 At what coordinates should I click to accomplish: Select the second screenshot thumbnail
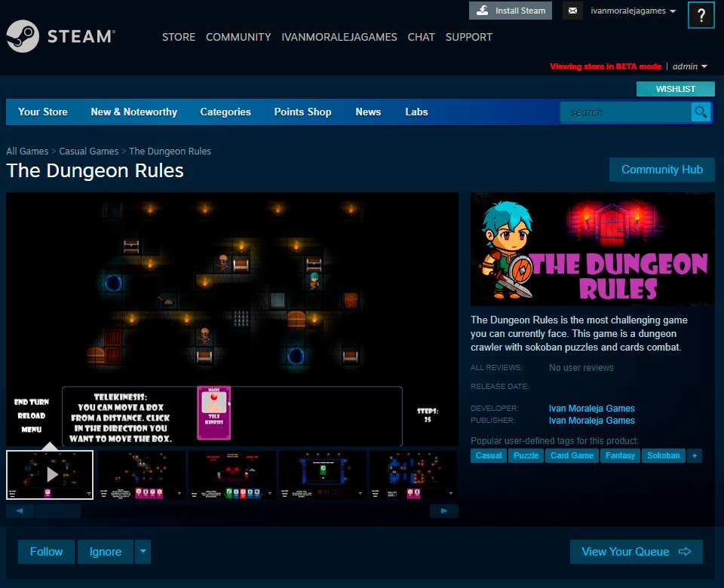(x=141, y=475)
